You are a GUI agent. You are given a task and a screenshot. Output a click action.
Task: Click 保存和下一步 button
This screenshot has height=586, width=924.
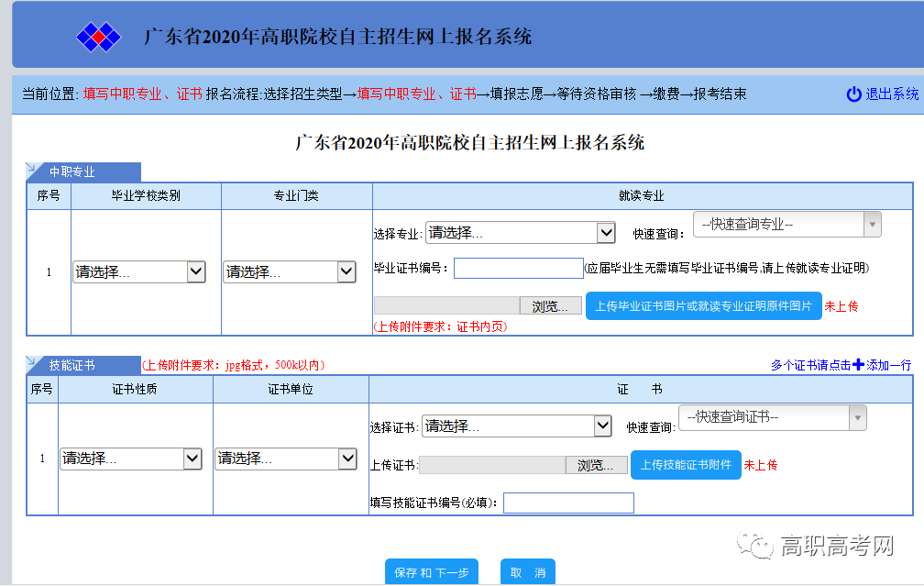tap(431, 572)
